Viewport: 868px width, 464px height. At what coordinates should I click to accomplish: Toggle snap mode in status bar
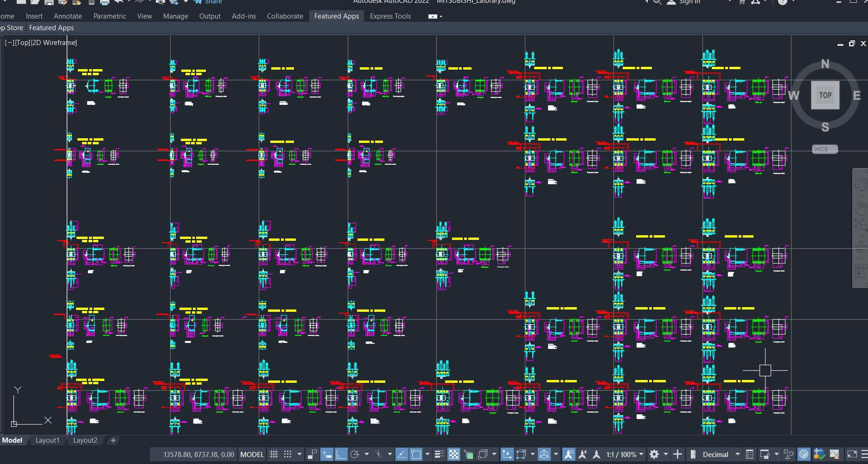[287, 454]
